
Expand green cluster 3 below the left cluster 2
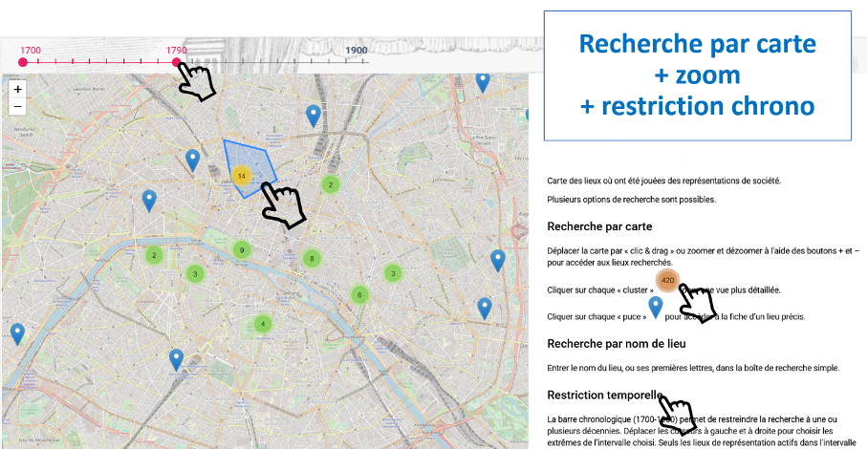pyautogui.click(x=194, y=274)
